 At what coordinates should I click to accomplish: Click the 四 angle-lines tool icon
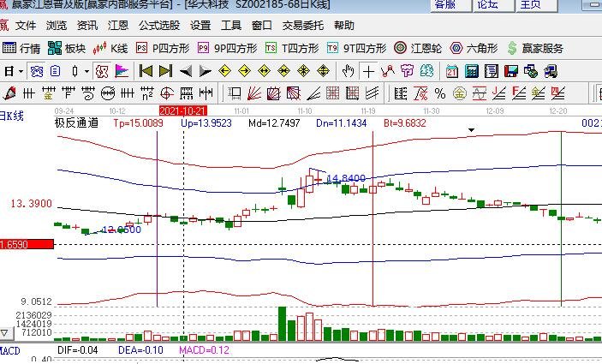[x=557, y=93]
